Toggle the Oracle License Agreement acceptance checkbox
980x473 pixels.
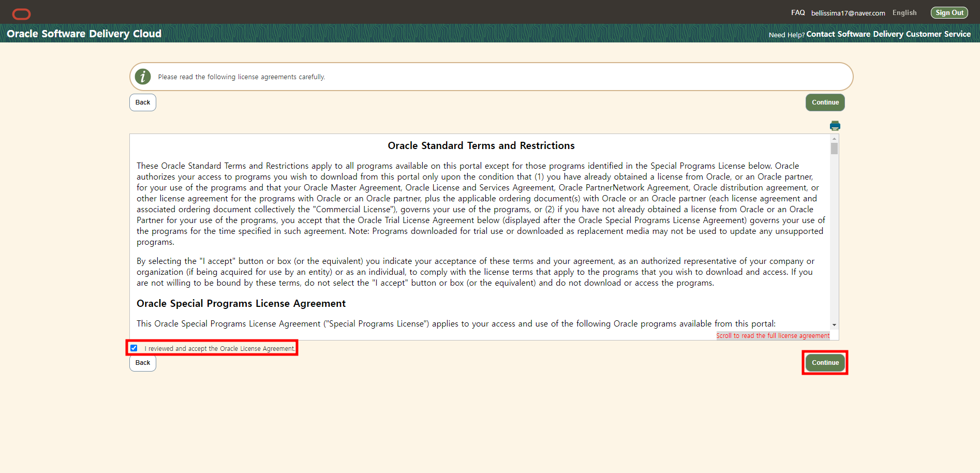pyautogui.click(x=134, y=348)
